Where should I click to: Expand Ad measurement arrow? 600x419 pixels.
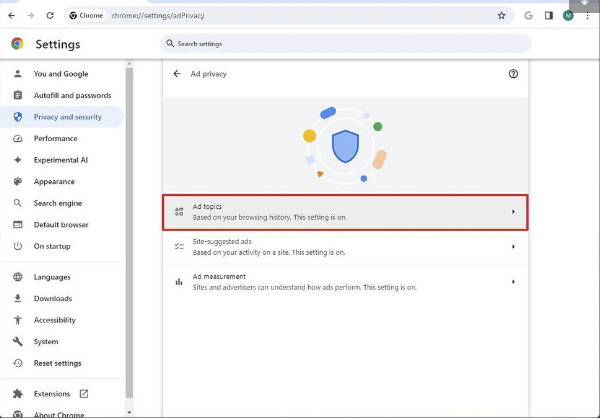(513, 282)
